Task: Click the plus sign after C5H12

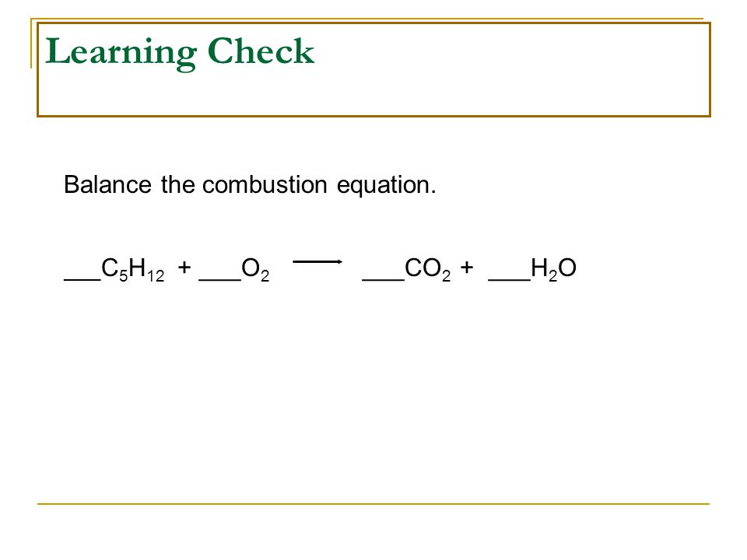Action: tap(184, 268)
